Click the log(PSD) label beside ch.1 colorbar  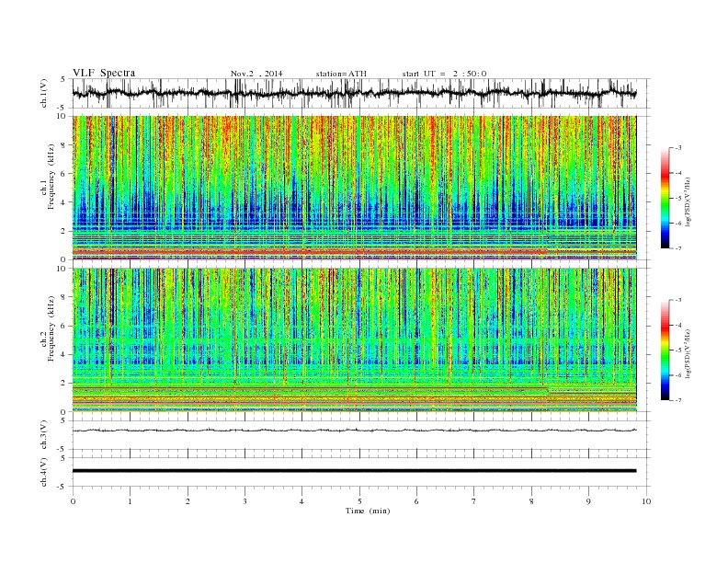[689, 201]
